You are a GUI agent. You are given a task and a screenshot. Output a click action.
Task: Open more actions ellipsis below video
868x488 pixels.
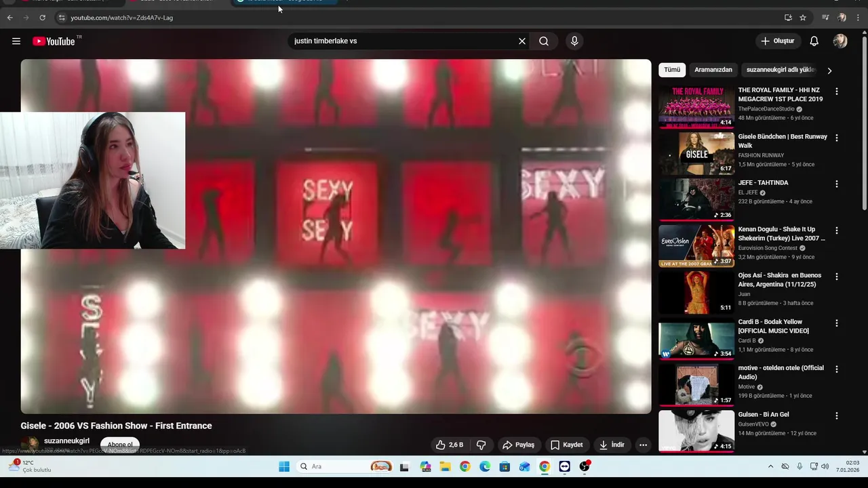point(643,445)
